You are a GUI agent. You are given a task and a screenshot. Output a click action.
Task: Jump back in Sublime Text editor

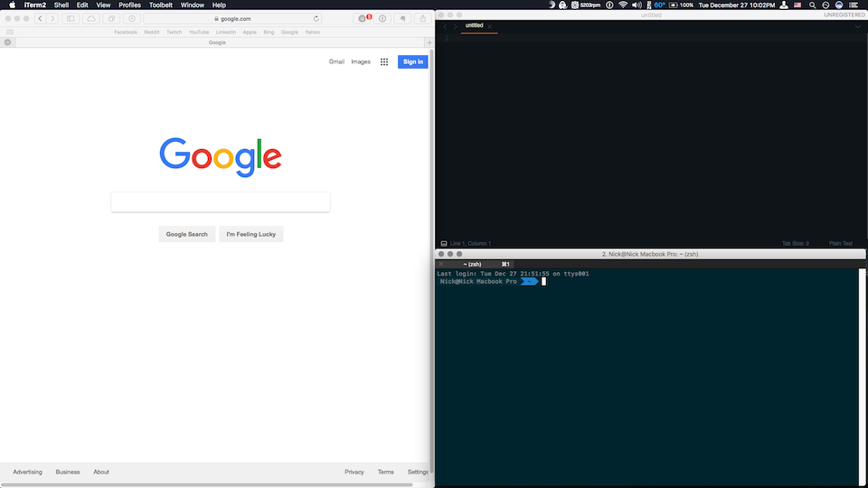[x=445, y=26]
